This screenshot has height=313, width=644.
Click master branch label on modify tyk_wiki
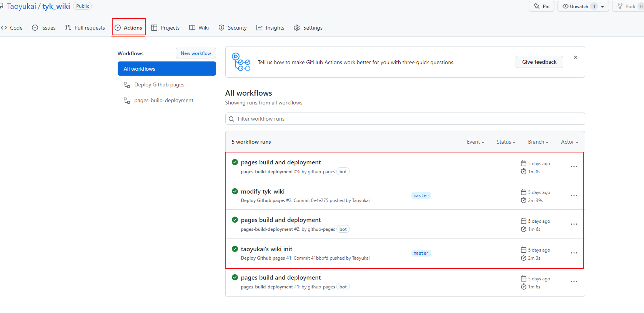pos(421,195)
